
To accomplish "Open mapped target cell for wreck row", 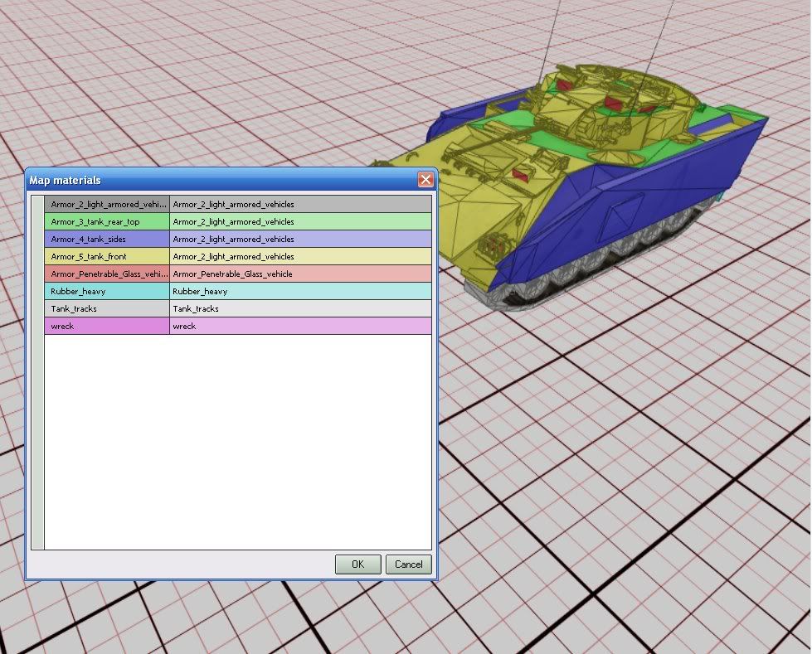I will point(300,327).
